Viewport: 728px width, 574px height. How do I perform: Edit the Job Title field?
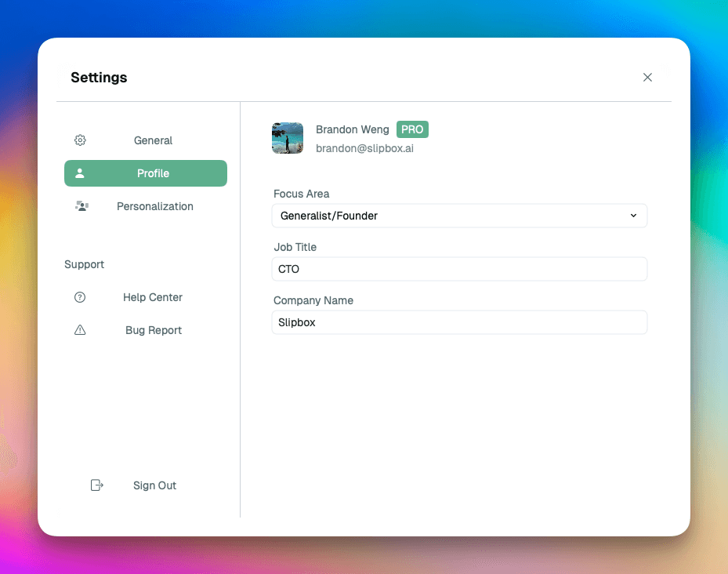coord(459,269)
